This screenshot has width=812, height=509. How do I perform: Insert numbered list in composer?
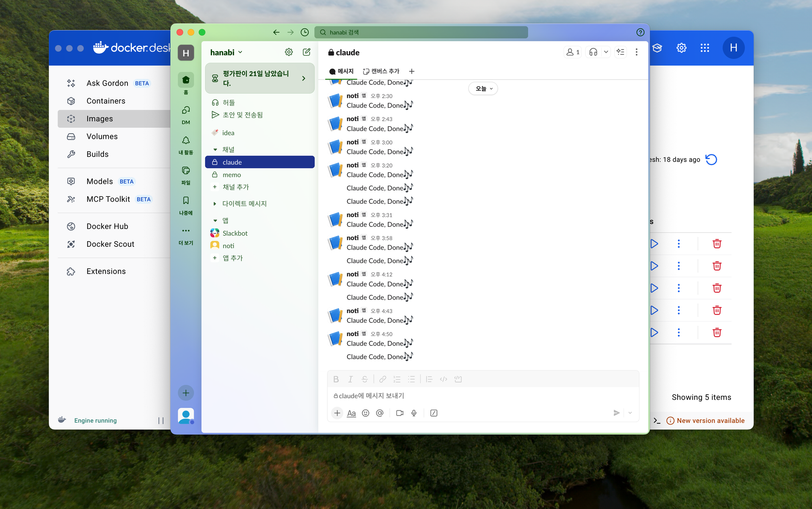[397, 379]
